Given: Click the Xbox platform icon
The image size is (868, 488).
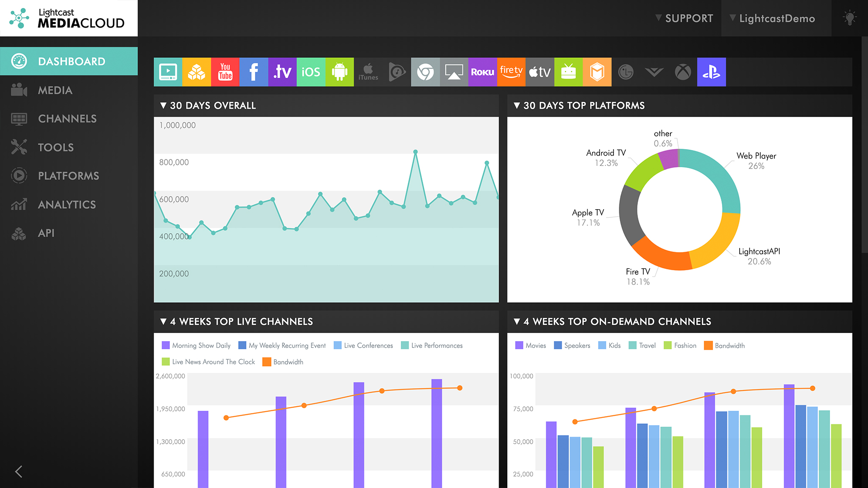Looking at the screenshot, I should coord(683,72).
